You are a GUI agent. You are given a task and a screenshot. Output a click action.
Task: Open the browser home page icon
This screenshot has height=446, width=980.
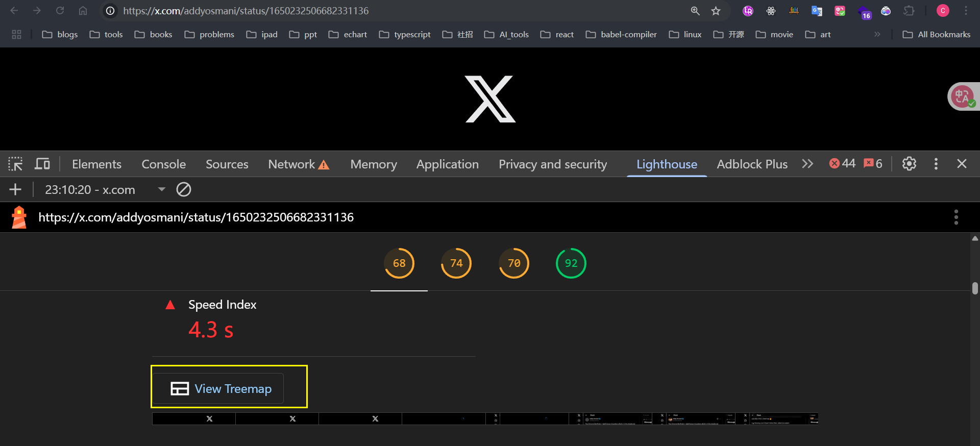point(83,11)
